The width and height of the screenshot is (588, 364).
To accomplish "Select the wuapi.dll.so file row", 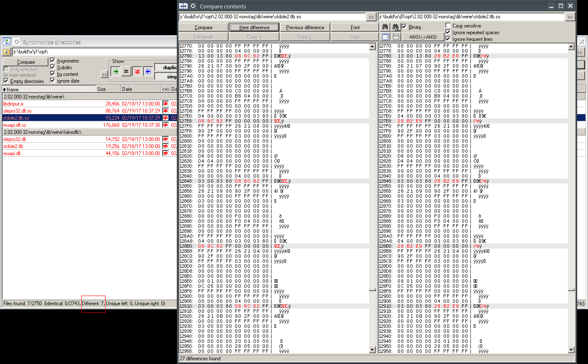I will (x=15, y=125).
